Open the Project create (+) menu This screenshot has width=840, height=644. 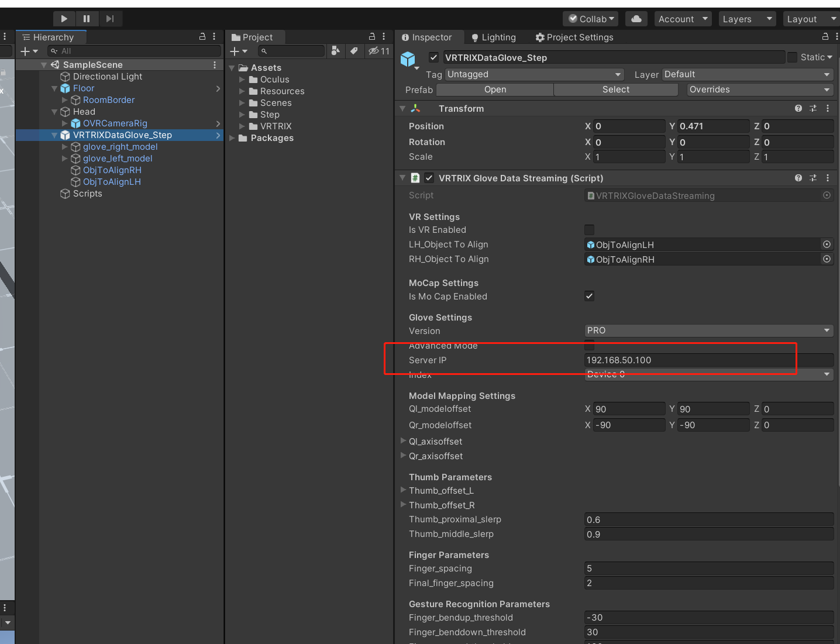point(239,51)
